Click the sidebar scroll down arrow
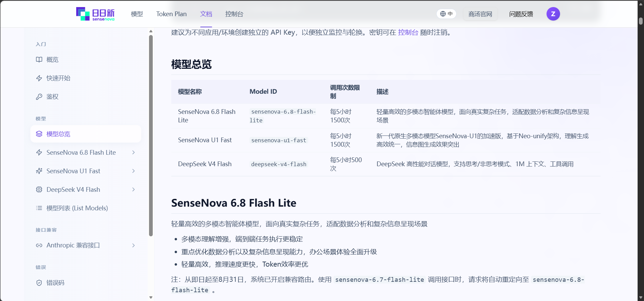 151,297
